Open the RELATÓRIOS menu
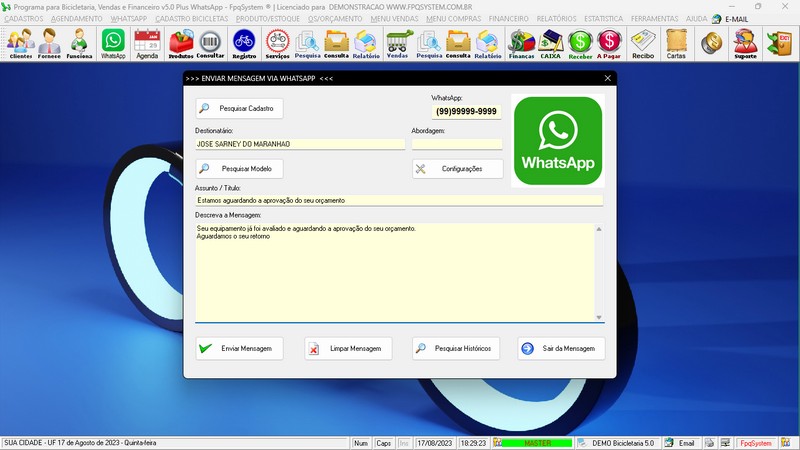The width and height of the screenshot is (800, 450). coord(556,18)
